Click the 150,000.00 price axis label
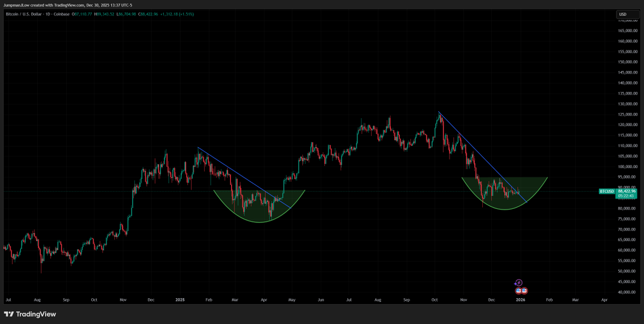644x324 pixels. 628,62
